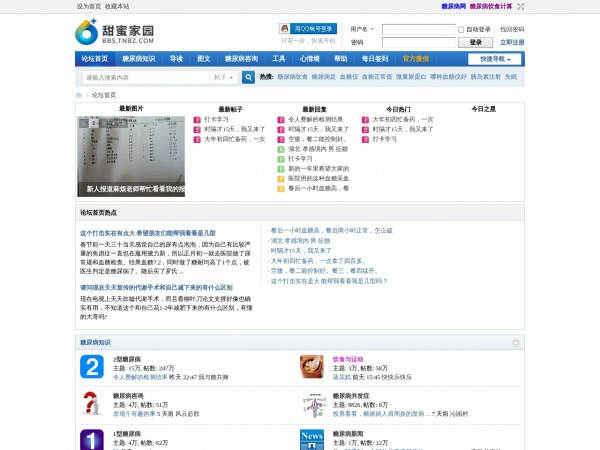This screenshot has width=600, height=450.
Task: Click the carousel photo thumbnail
Action: tap(131, 157)
